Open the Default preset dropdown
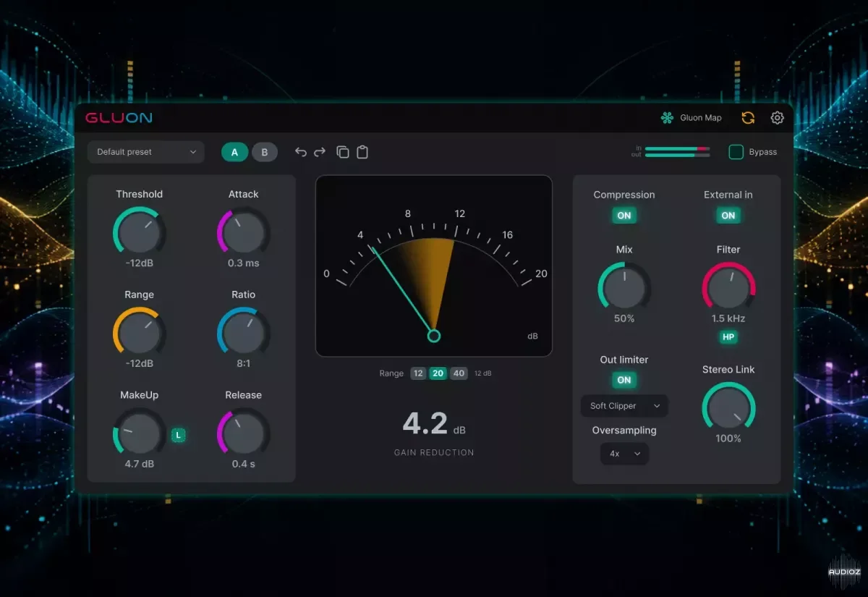 coord(146,152)
